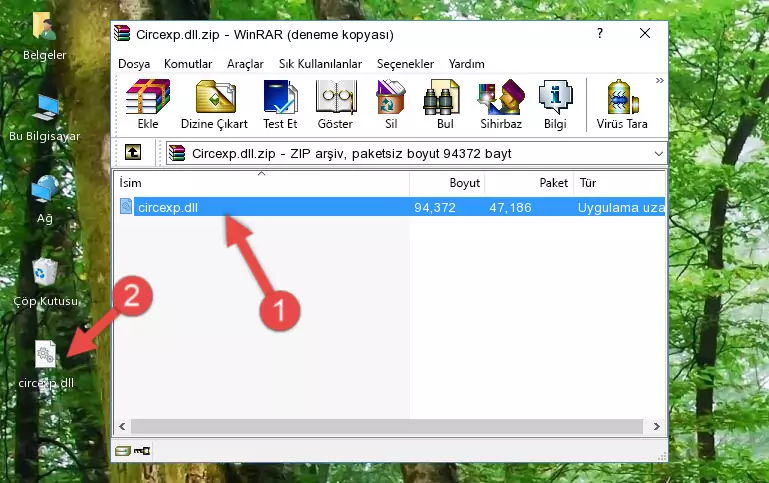Viewport: 769px width, 483px height.
Task: Open the Yardım menu
Action: (x=466, y=64)
